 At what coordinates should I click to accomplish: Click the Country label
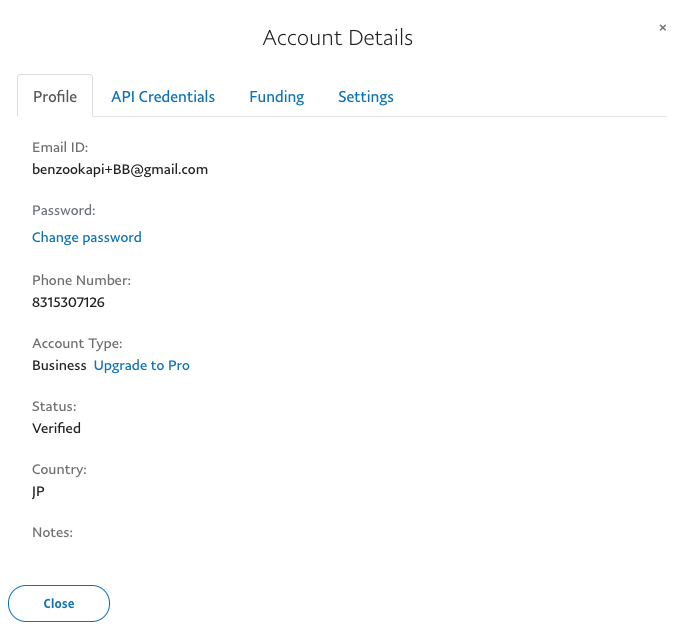(59, 469)
